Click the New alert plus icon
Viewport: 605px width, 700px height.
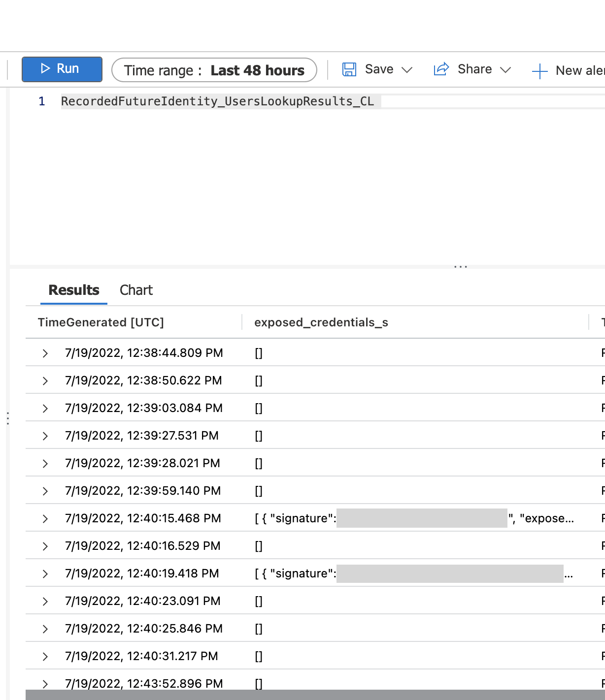(539, 71)
